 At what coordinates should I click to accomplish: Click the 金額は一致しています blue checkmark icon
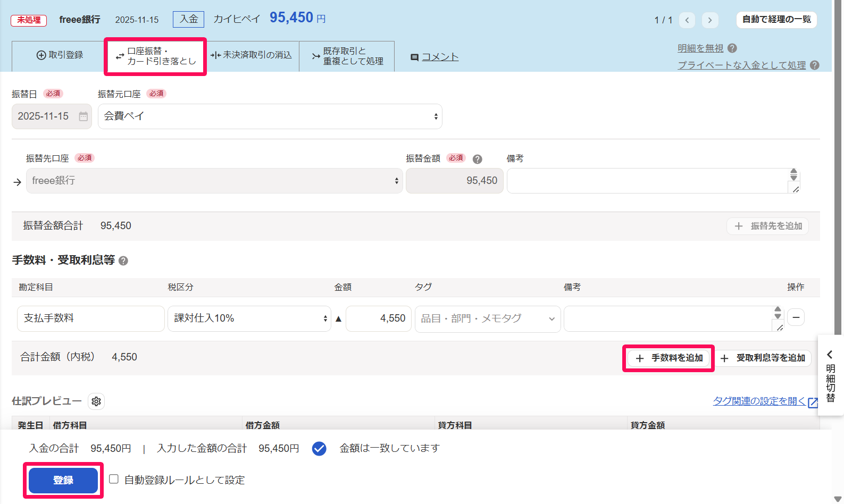pos(319,449)
